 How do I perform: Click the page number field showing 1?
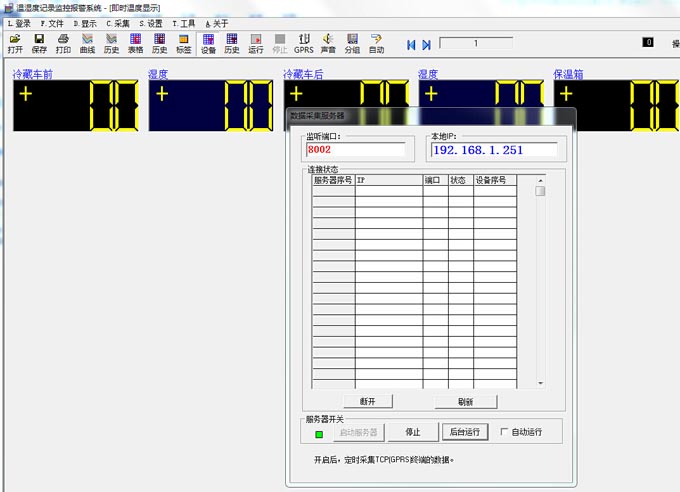pyautogui.click(x=476, y=43)
